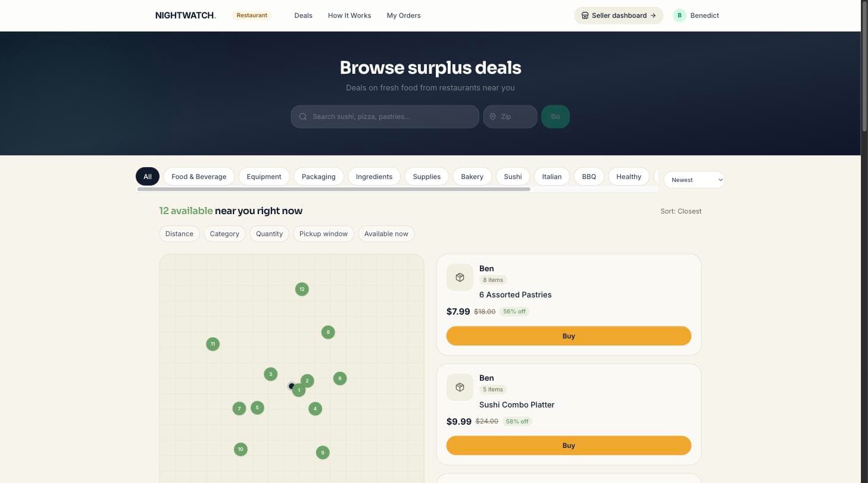
Task: Click the 8 items badge
Action: click(x=493, y=280)
